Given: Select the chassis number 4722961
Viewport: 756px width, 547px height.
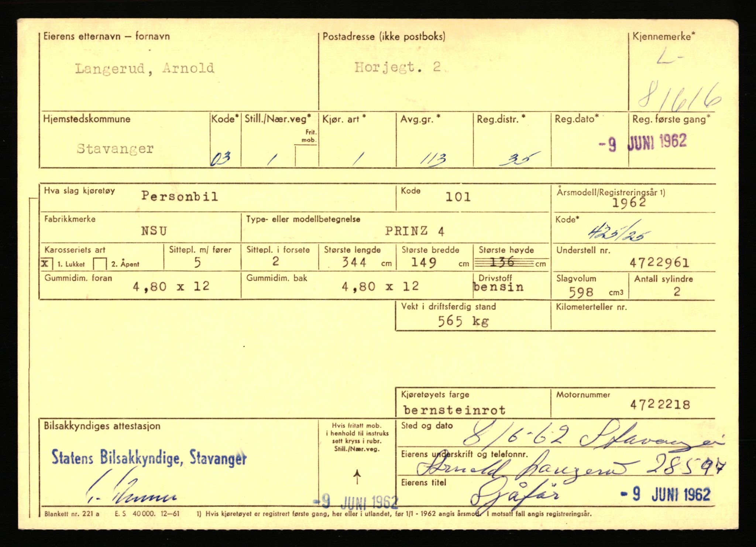Looking at the screenshot, I should point(659,263).
